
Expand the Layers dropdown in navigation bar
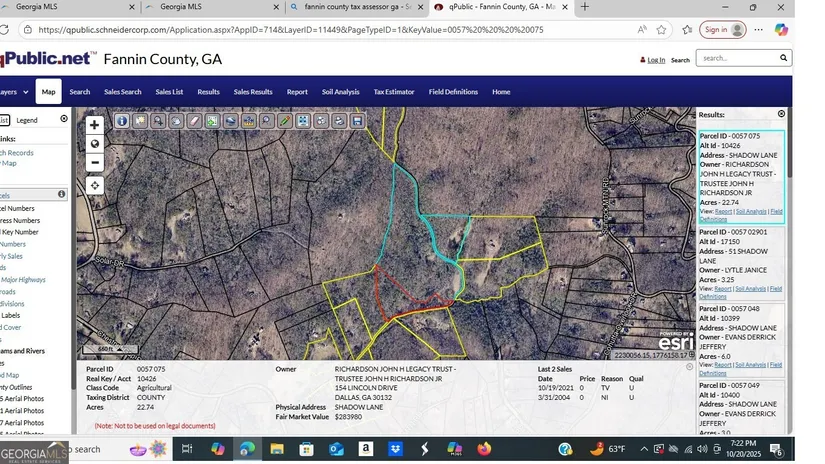click(8, 92)
